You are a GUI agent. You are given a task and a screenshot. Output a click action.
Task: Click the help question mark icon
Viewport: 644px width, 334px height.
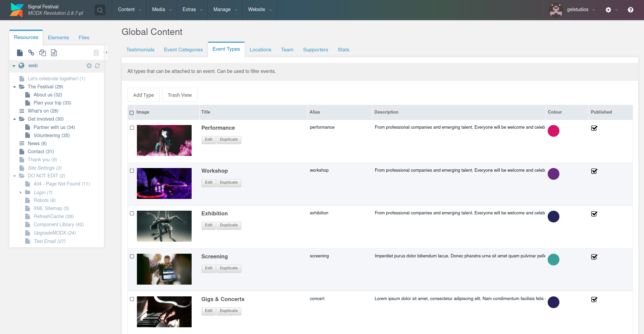[x=630, y=10]
